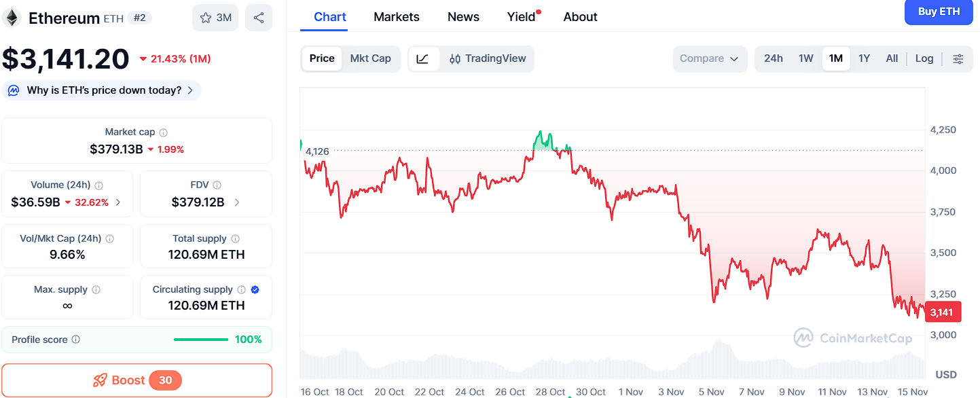Click the Buy ETH button
Image resolution: width=980 pixels, height=398 pixels.
[939, 12]
